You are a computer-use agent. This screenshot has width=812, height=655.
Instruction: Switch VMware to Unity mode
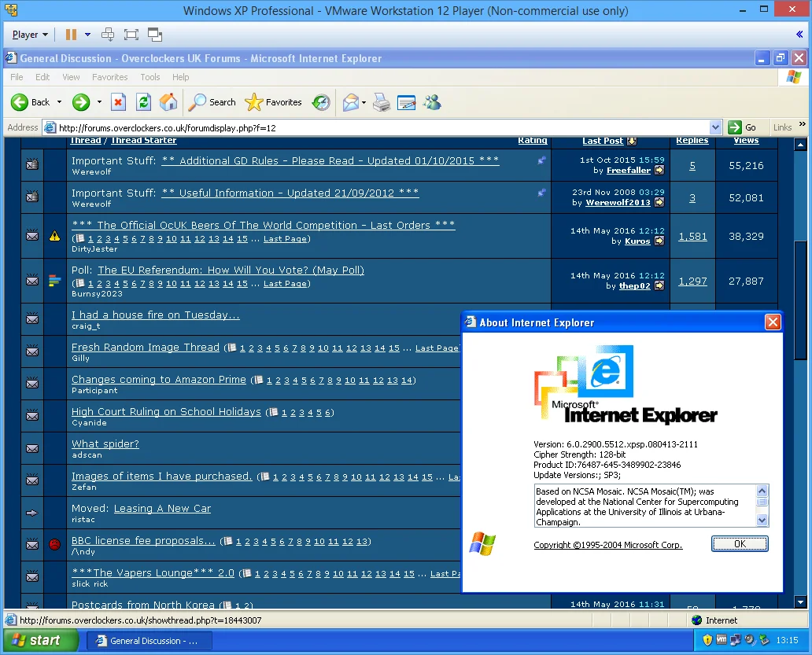[155, 35]
